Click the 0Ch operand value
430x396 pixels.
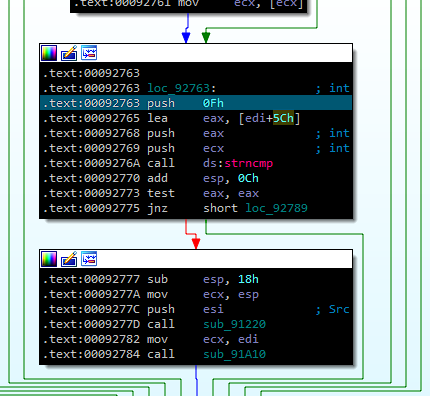(x=248, y=178)
